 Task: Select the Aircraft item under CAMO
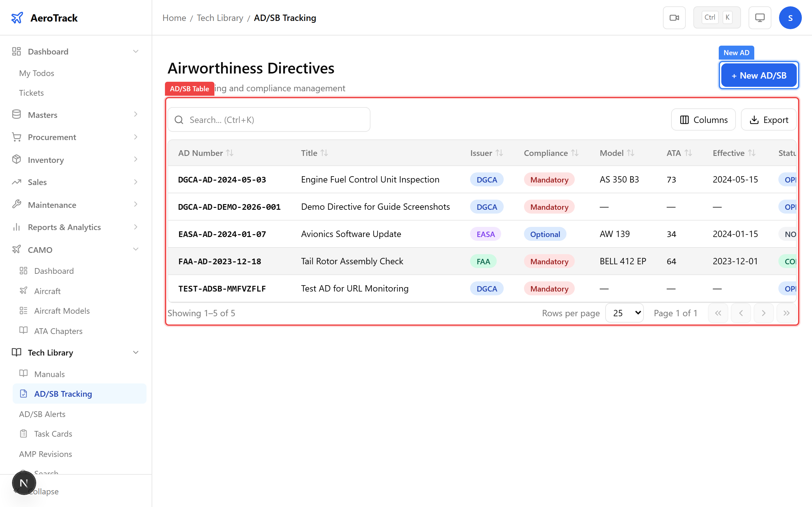point(47,291)
